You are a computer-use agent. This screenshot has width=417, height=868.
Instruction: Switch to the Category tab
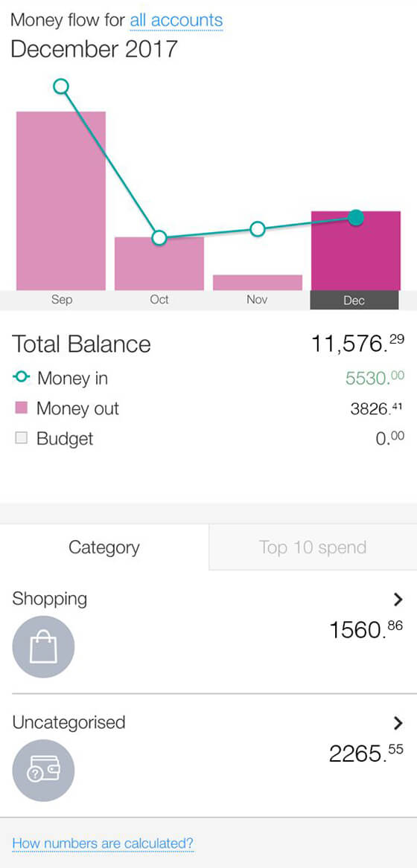pyautogui.click(x=104, y=547)
